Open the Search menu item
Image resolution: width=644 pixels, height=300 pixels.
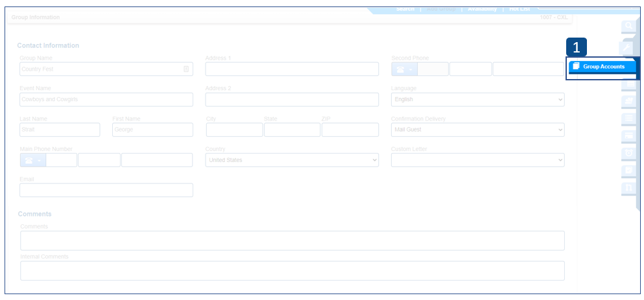(x=405, y=9)
